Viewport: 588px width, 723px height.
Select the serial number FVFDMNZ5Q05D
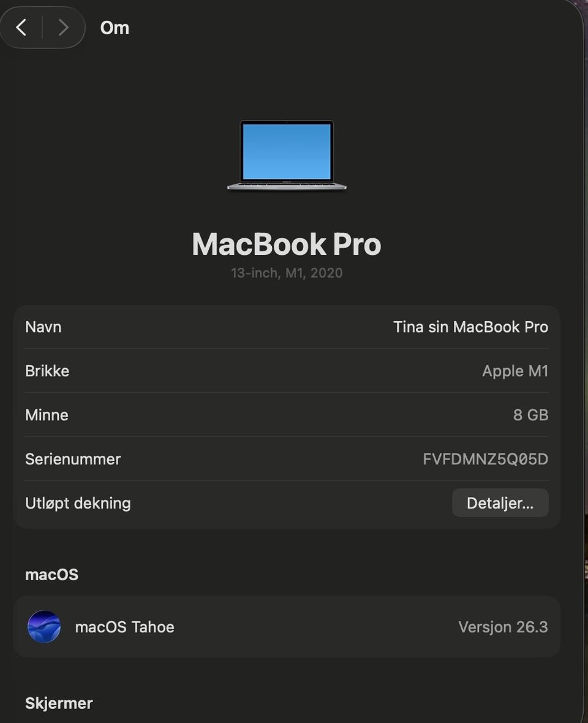[486, 460]
